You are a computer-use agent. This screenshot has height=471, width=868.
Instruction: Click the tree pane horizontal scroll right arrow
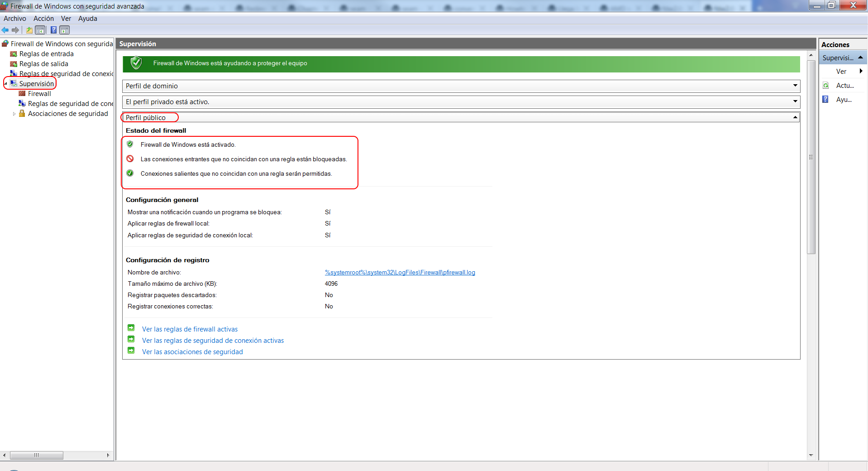(108, 455)
